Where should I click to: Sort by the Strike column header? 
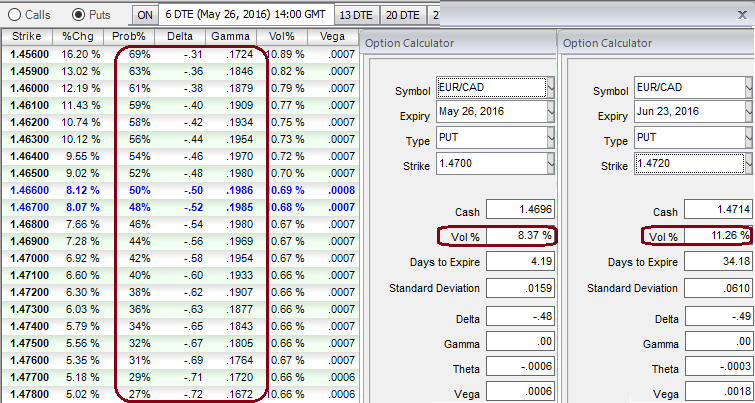(26, 37)
